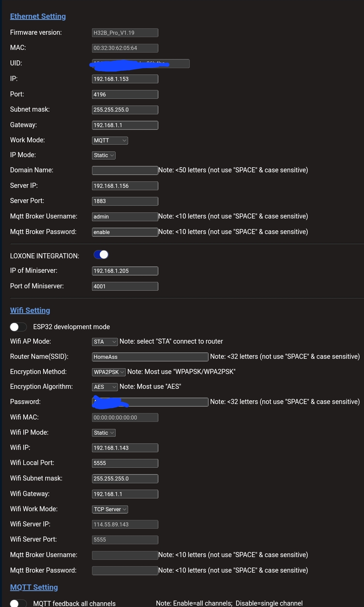The width and height of the screenshot is (364, 607).
Task: Click the Mqtt Broker Username admin field
Action: click(x=125, y=216)
